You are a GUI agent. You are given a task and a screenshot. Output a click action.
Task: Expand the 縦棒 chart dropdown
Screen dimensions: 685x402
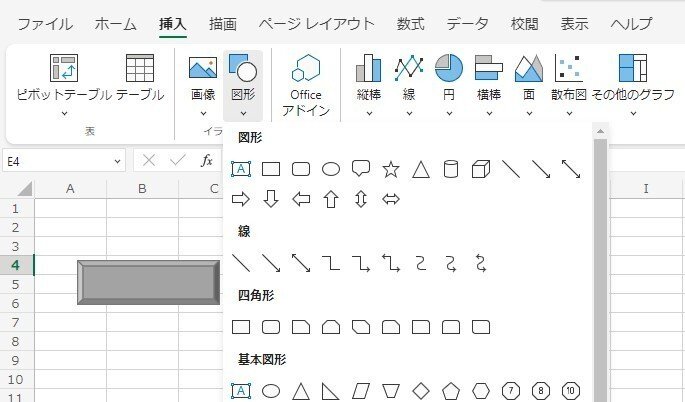point(369,114)
